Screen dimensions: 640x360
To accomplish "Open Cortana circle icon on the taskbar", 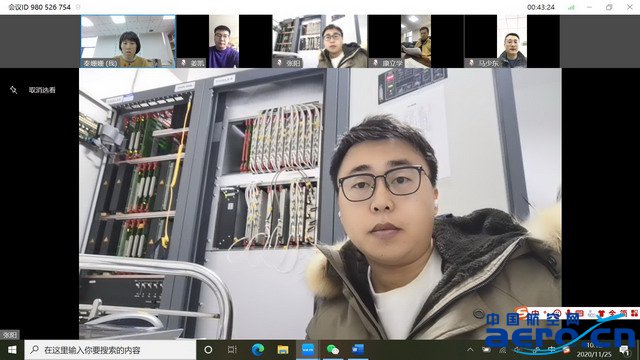I will (208, 350).
